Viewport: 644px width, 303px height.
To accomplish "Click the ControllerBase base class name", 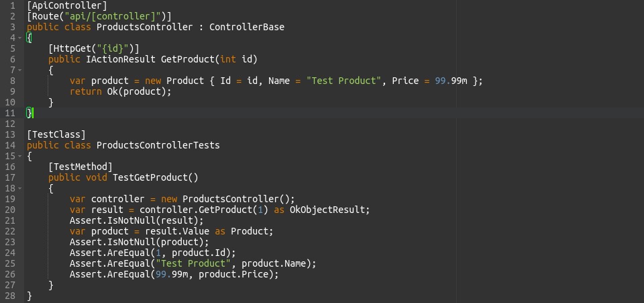I will pyautogui.click(x=247, y=27).
